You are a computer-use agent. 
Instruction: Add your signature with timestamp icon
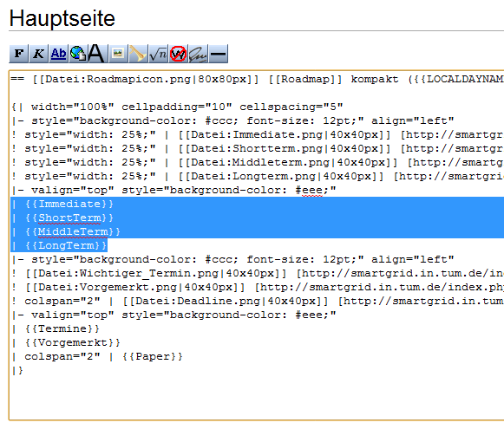pos(198,54)
